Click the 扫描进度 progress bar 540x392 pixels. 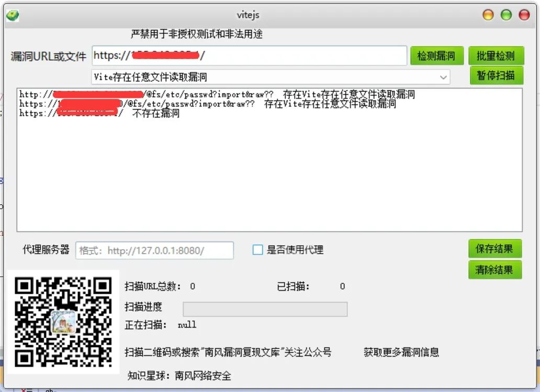[x=265, y=309]
